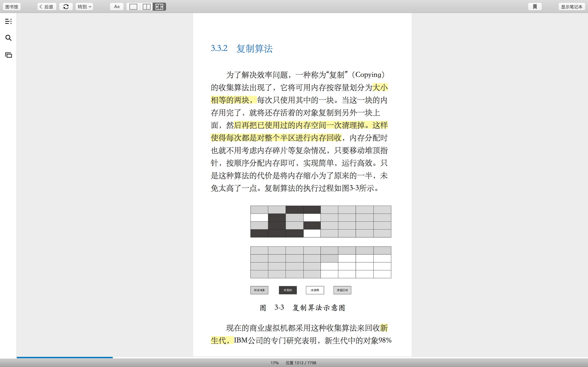Screen dimensions: 588x367
Task: Open the flashcards icon in left sidebar
Action: [x=8, y=55]
